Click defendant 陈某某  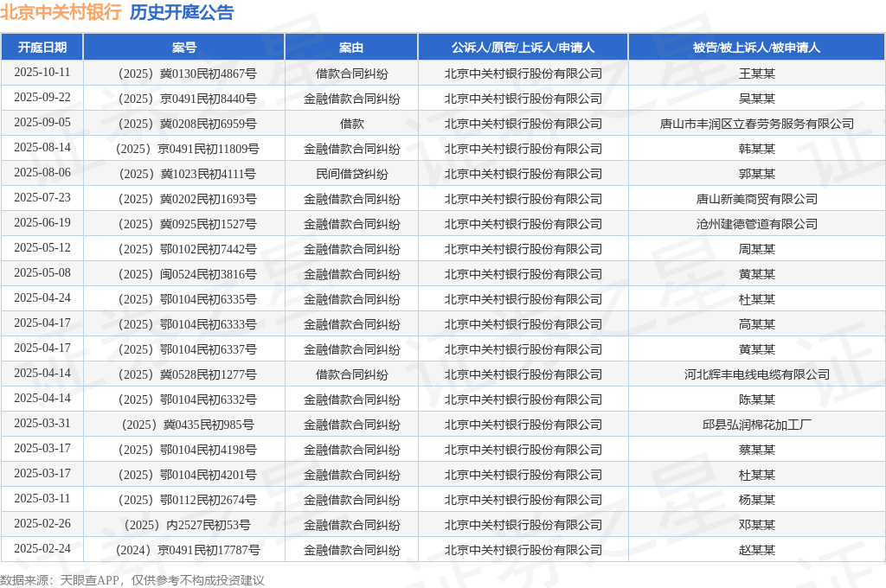tap(756, 399)
